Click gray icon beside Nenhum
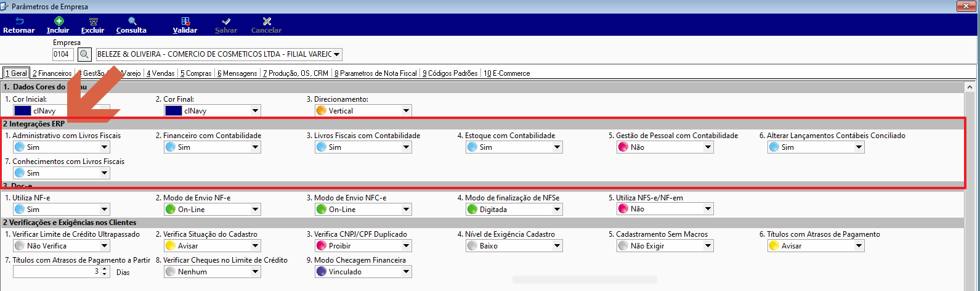The image size is (980, 291). click(170, 272)
